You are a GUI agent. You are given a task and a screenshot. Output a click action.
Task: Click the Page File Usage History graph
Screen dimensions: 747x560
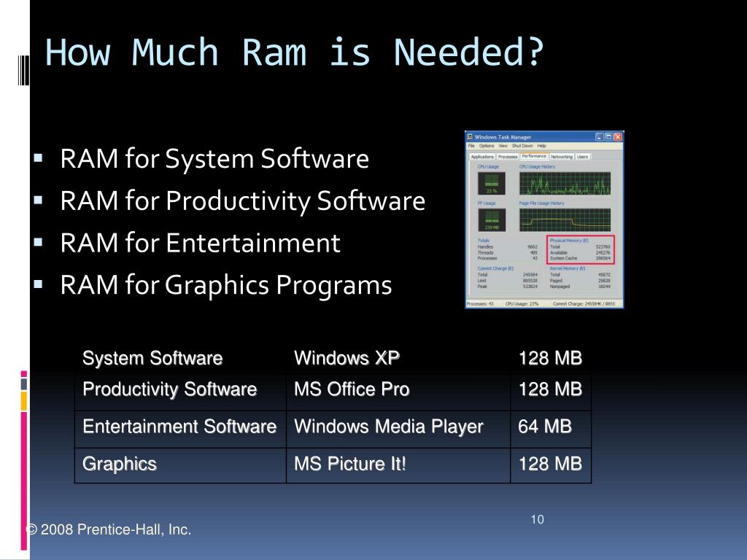(565, 220)
